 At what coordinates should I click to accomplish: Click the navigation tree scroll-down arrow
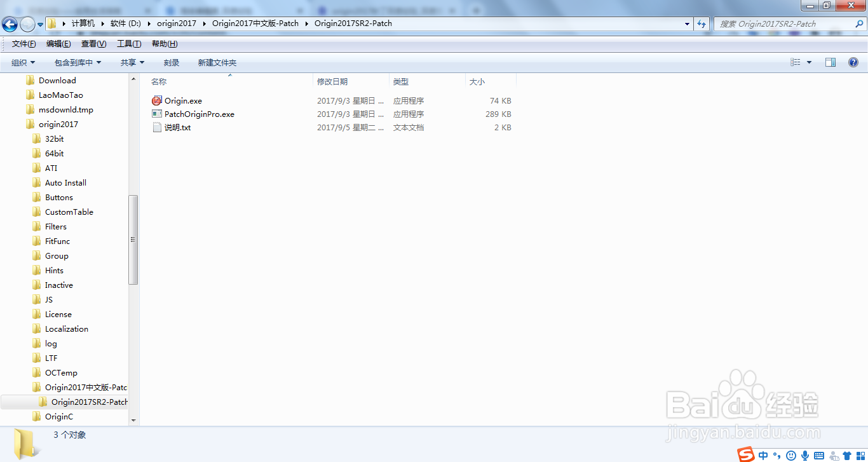tap(133, 420)
